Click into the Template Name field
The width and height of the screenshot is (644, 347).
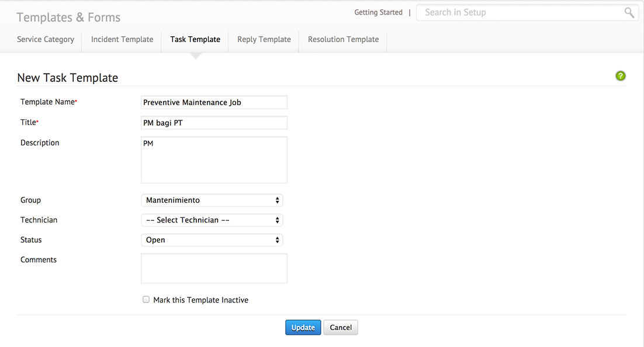(x=214, y=102)
